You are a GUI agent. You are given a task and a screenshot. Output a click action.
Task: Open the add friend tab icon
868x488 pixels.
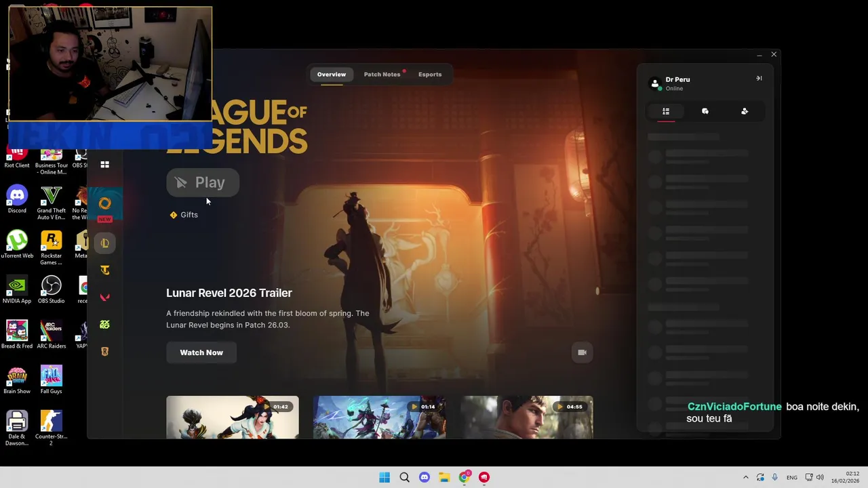(745, 111)
